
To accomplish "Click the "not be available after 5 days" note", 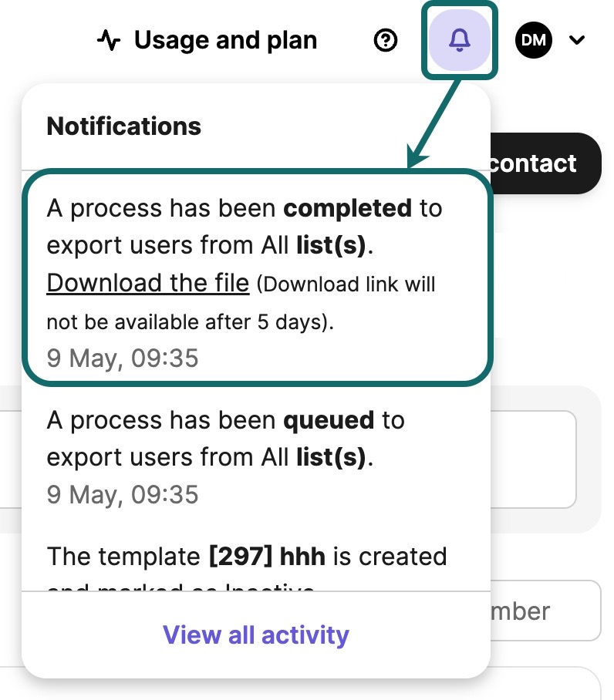I will (x=191, y=321).
